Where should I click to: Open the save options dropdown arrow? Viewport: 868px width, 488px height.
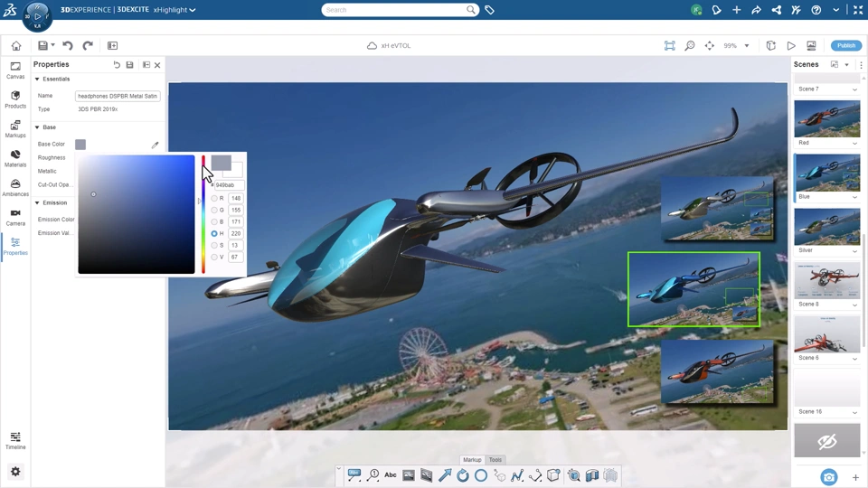pos(53,45)
